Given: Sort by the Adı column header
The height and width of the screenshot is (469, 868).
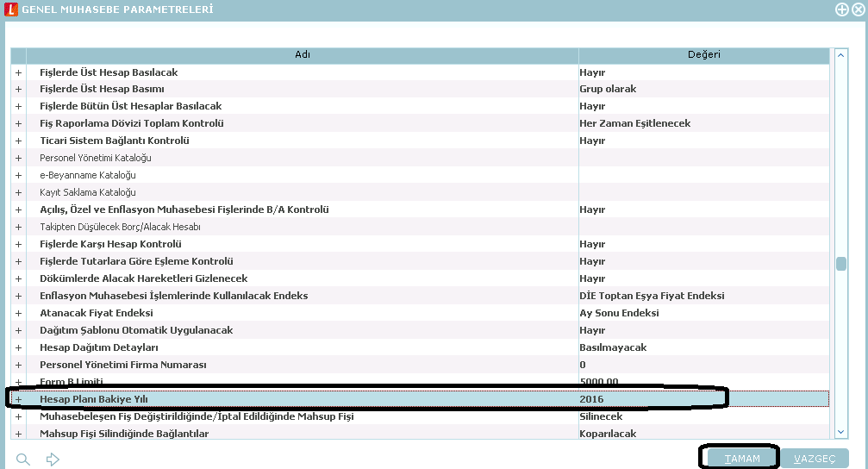Looking at the screenshot, I should click(x=303, y=54).
